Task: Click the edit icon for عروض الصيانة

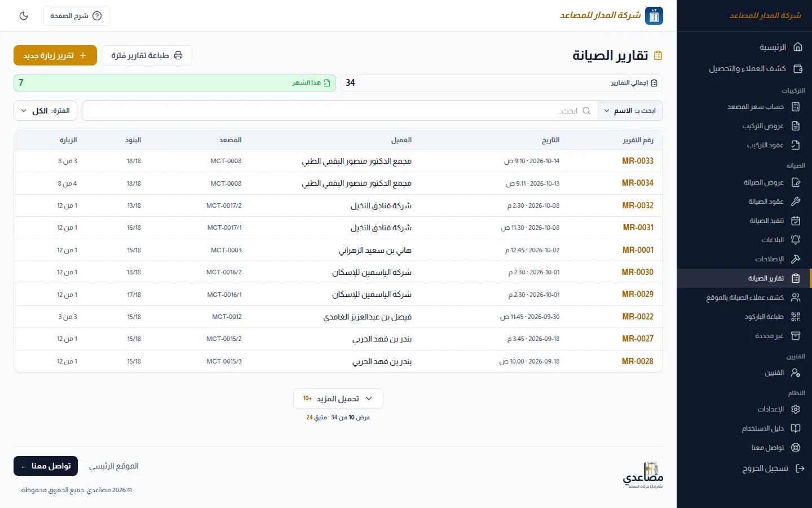Action: (x=796, y=182)
